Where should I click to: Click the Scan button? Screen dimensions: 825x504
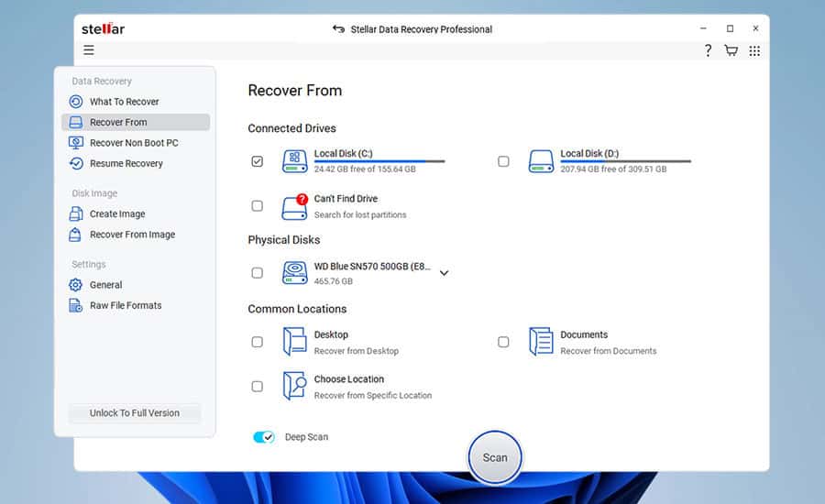tap(495, 457)
